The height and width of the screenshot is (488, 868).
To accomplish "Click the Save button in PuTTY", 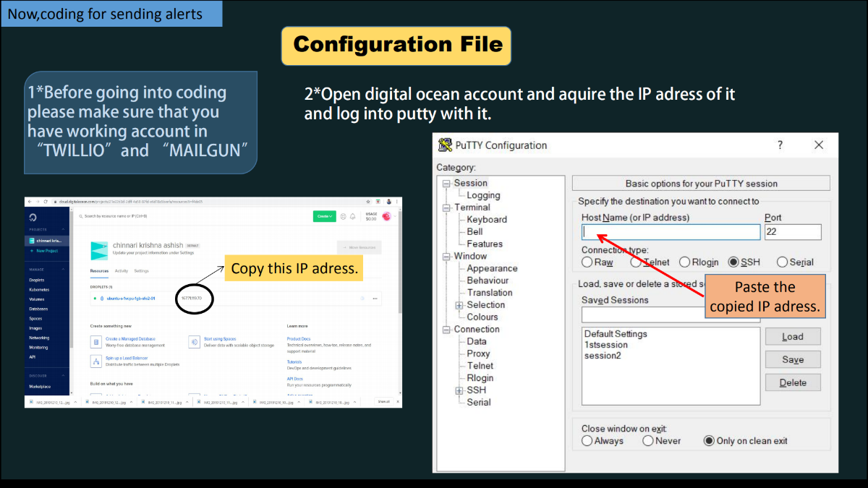I will coord(793,359).
